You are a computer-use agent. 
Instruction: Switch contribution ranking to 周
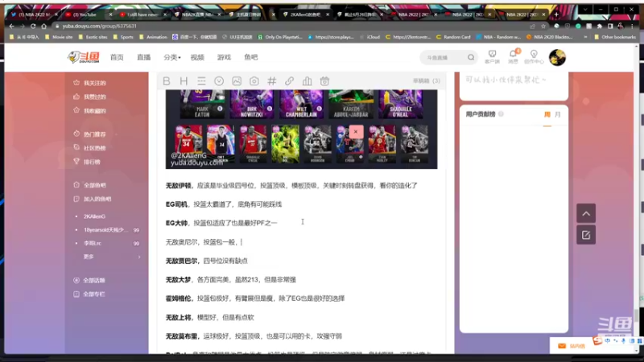click(547, 114)
